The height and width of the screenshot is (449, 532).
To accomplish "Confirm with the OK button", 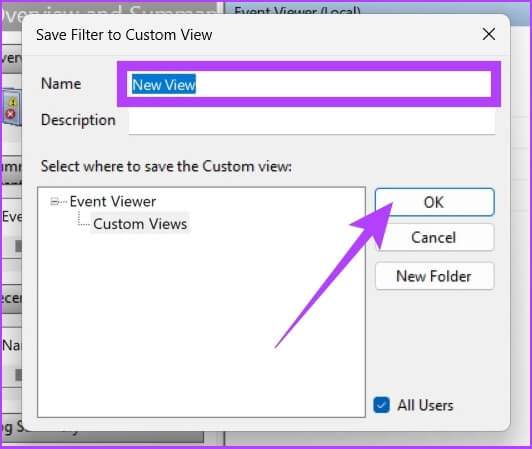I will [434, 202].
